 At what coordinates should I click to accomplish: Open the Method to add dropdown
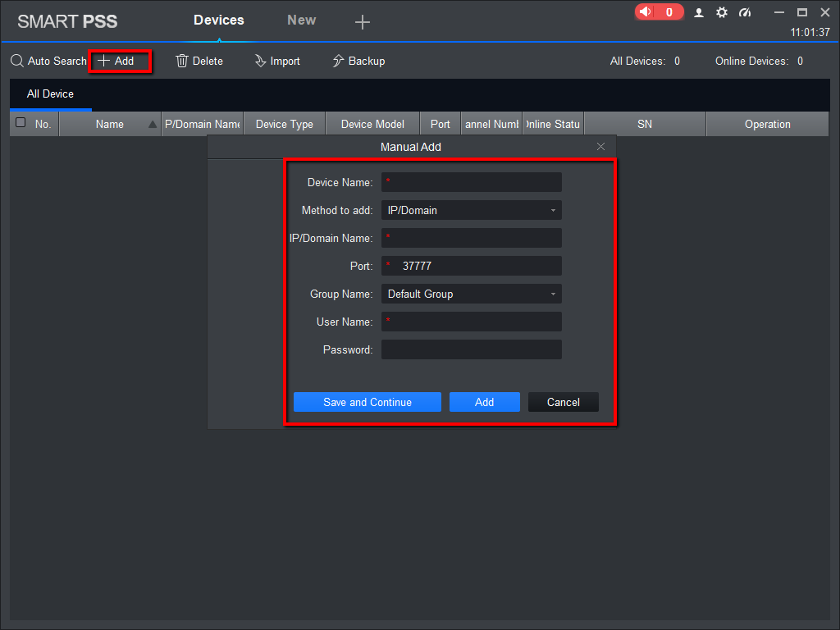pyautogui.click(x=472, y=210)
